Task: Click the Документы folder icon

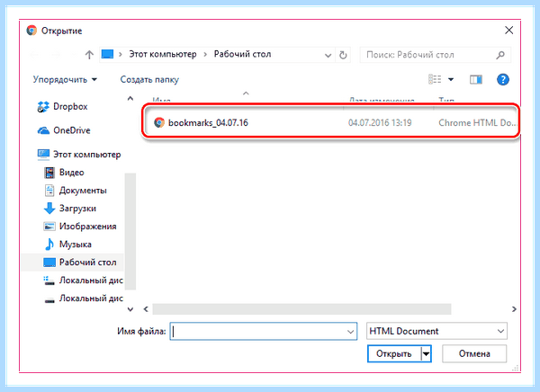Action: (x=49, y=191)
